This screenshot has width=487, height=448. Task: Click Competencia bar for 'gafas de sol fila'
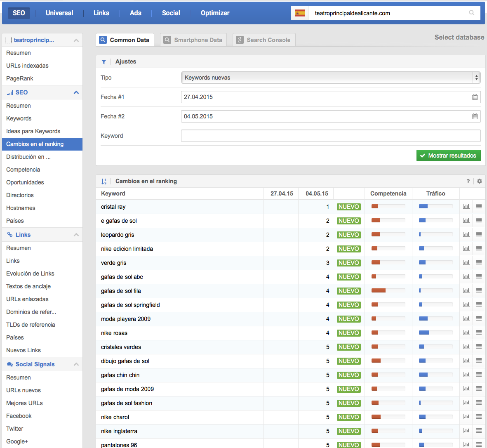[x=388, y=291]
